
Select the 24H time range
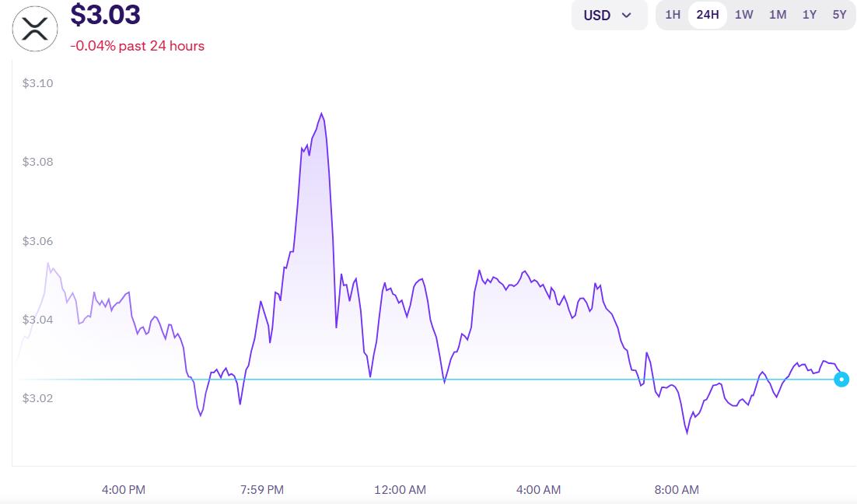click(x=708, y=15)
